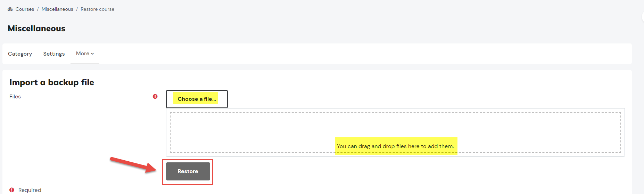Image resolution: width=644 pixels, height=194 pixels.
Task: Click the Restore course breadcrumb text
Action: [97, 9]
